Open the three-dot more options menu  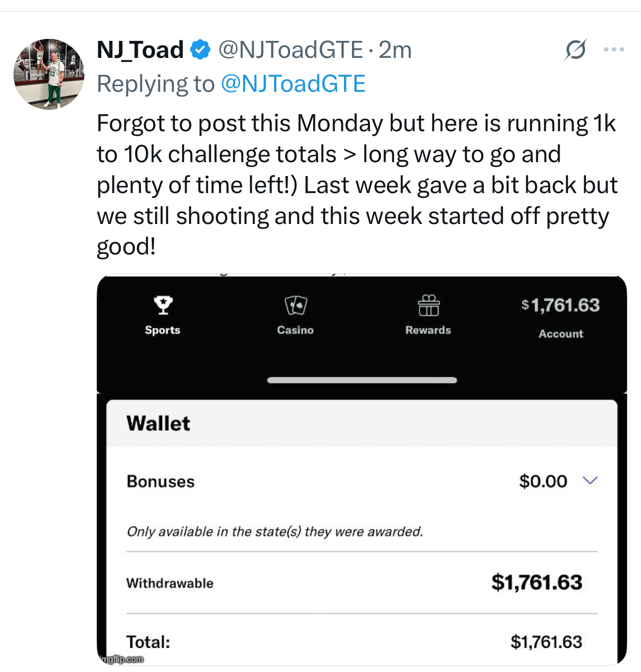[614, 50]
